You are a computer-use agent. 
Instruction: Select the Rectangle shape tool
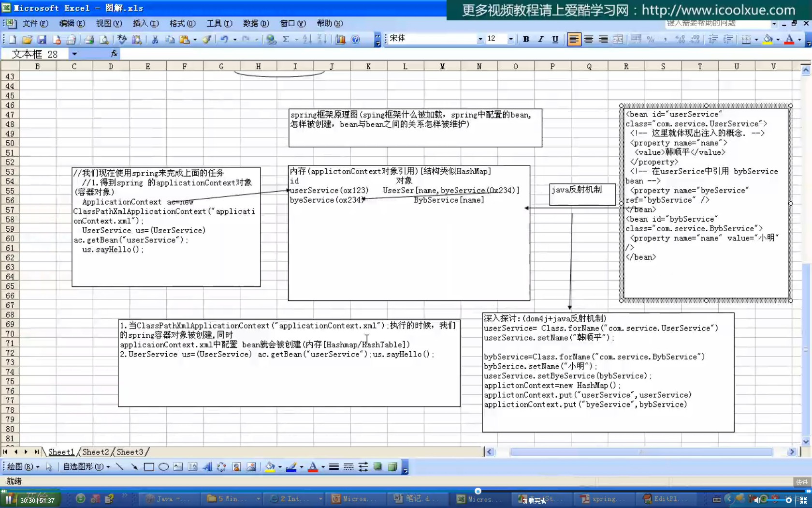tap(149, 467)
